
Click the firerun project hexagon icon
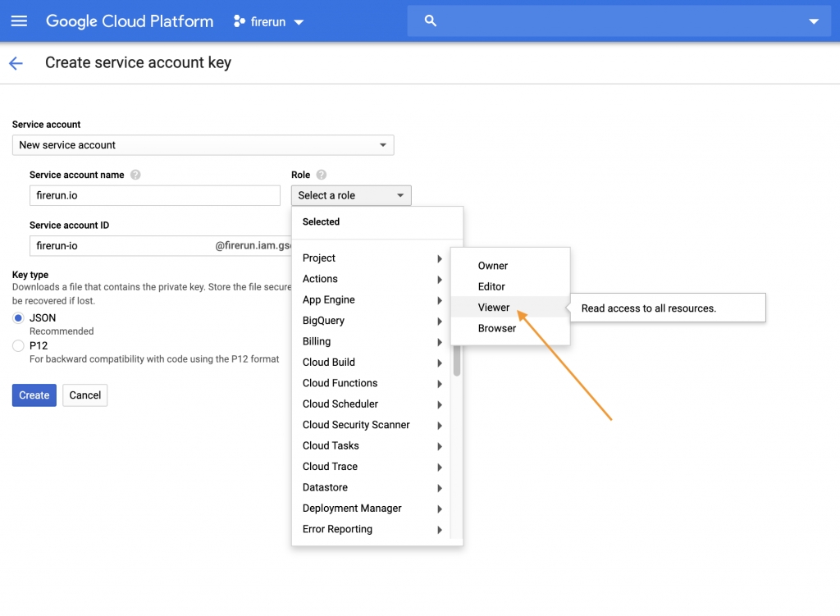click(239, 21)
